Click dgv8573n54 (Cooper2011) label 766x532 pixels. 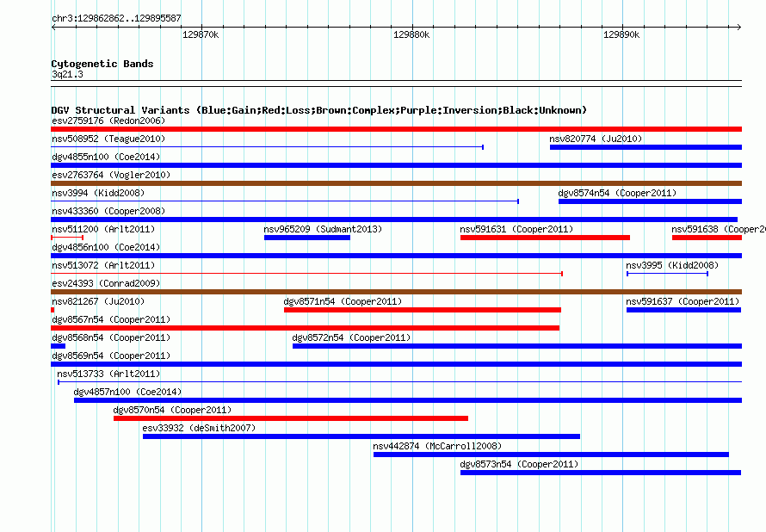coord(519,464)
